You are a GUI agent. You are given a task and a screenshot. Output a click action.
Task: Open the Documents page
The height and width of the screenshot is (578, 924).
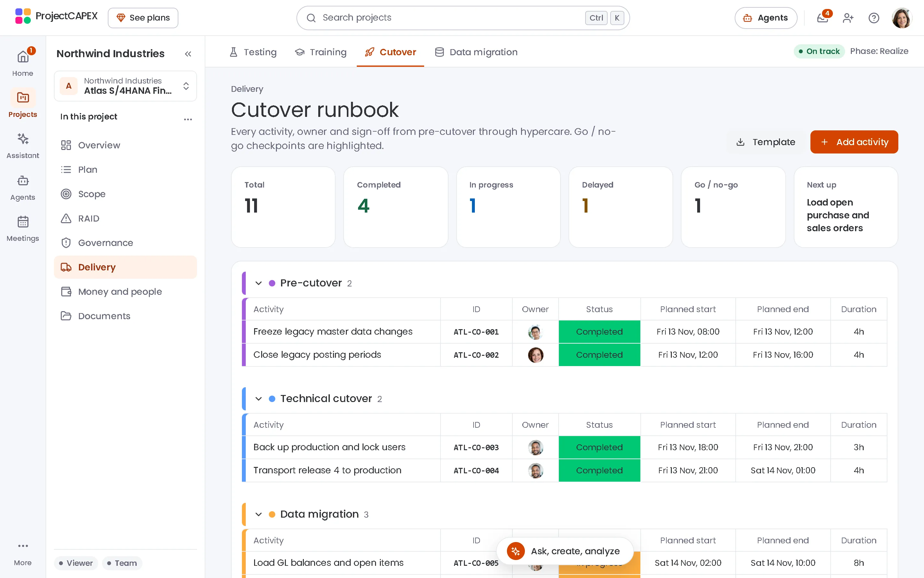pyautogui.click(x=125, y=316)
